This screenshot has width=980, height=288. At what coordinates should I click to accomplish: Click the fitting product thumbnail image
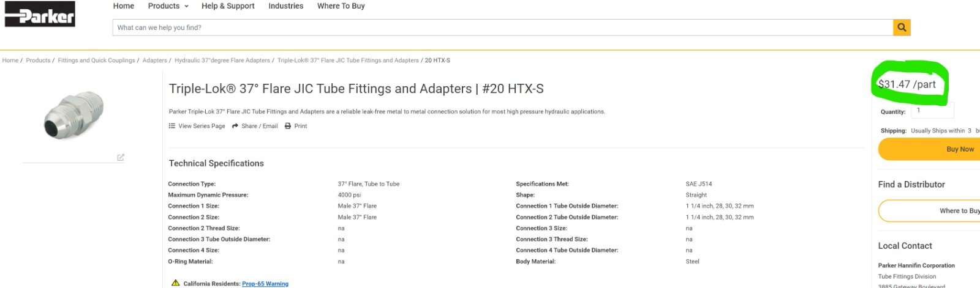click(x=74, y=116)
